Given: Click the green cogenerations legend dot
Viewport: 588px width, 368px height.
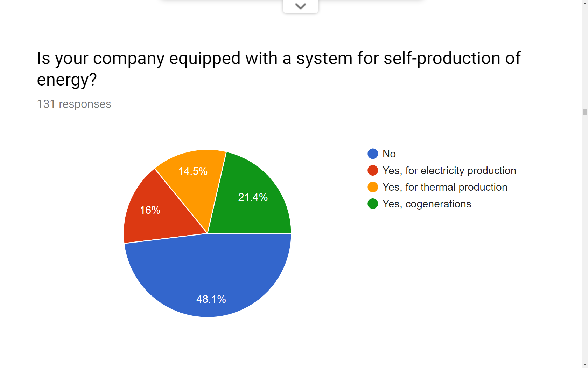Looking at the screenshot, I should coord(373,204).
